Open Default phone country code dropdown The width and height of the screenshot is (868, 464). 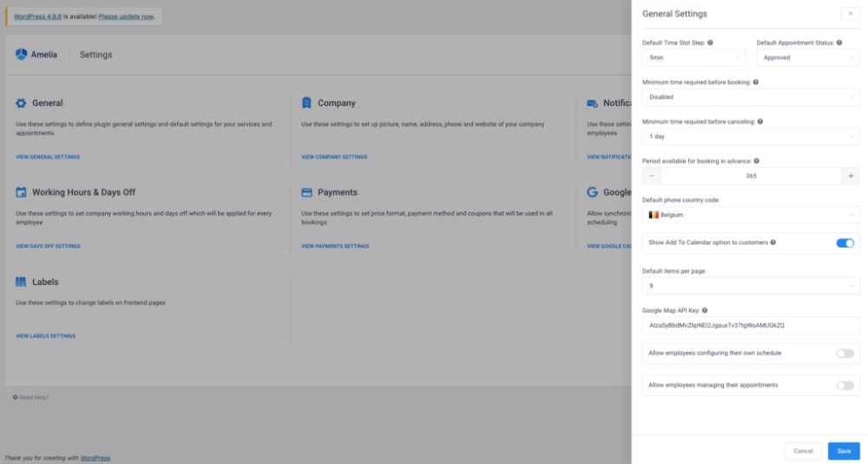click(x=751, y=215)
